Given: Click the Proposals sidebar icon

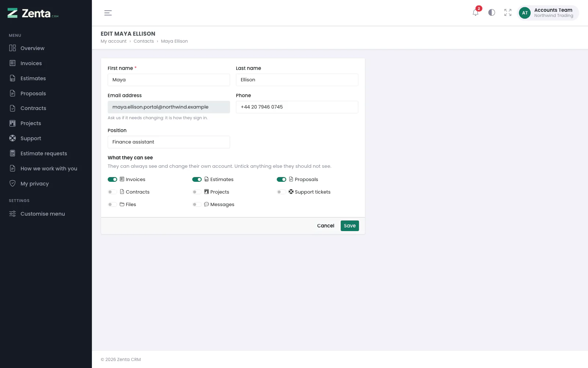Looking at the screenshot, I should tap(12, 93).
